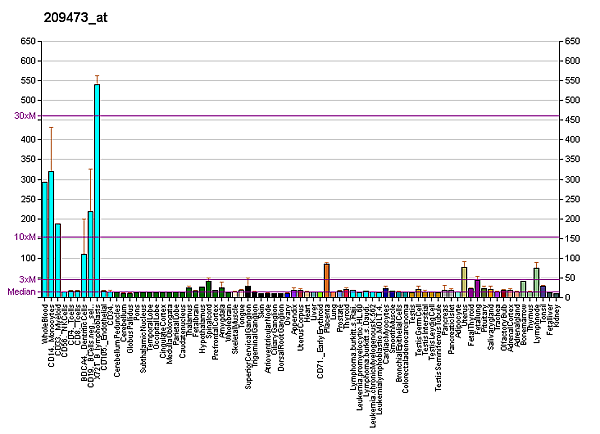The width and height of the screenshot is (600, 434).
Task: Select the tallest cyan bar near 540
Action: coord(97,190)
